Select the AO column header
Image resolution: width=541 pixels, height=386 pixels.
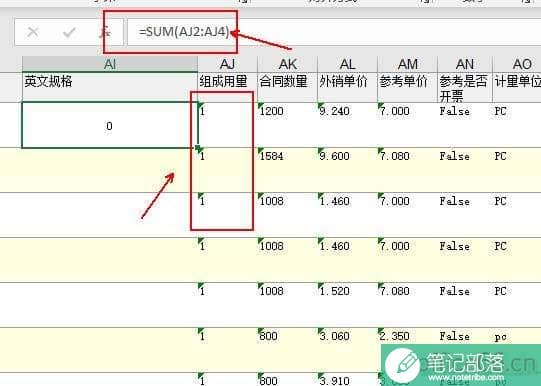tap(517, 64)
